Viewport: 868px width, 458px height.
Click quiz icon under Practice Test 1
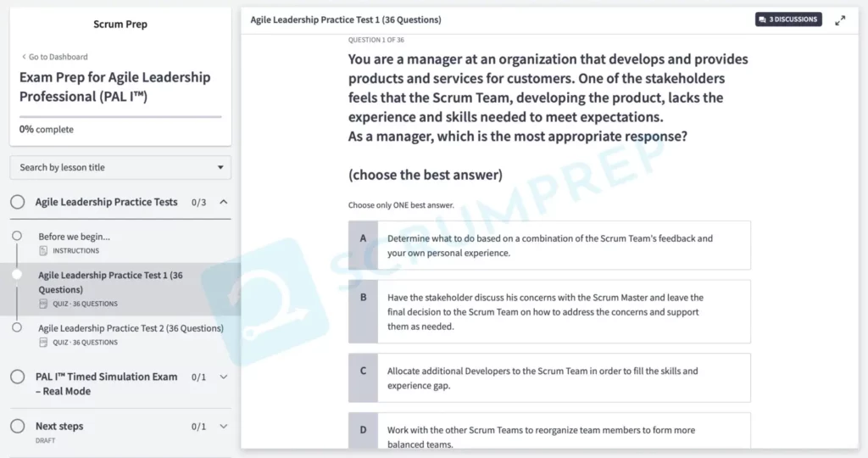click(43, 304)
